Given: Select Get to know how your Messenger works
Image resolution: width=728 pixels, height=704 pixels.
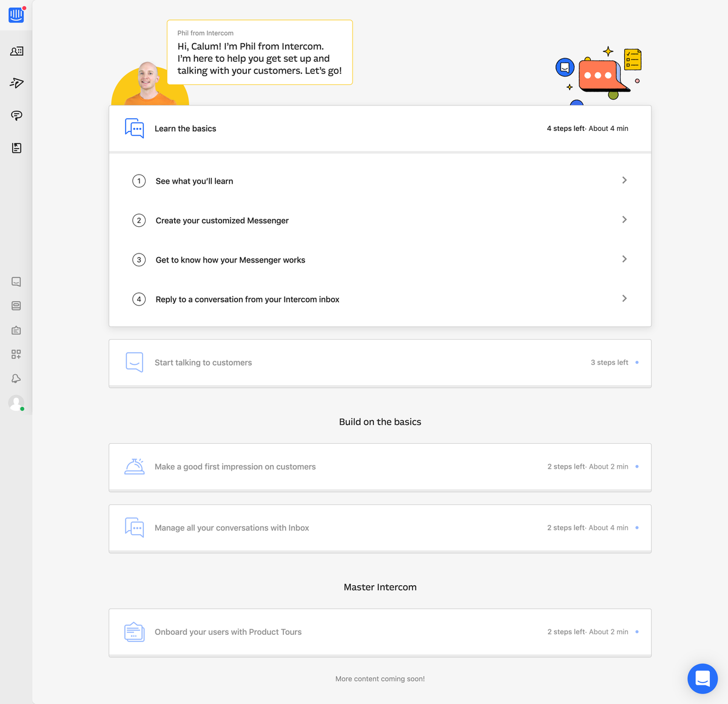Looking at the screenshot, I should click(380, 260).
